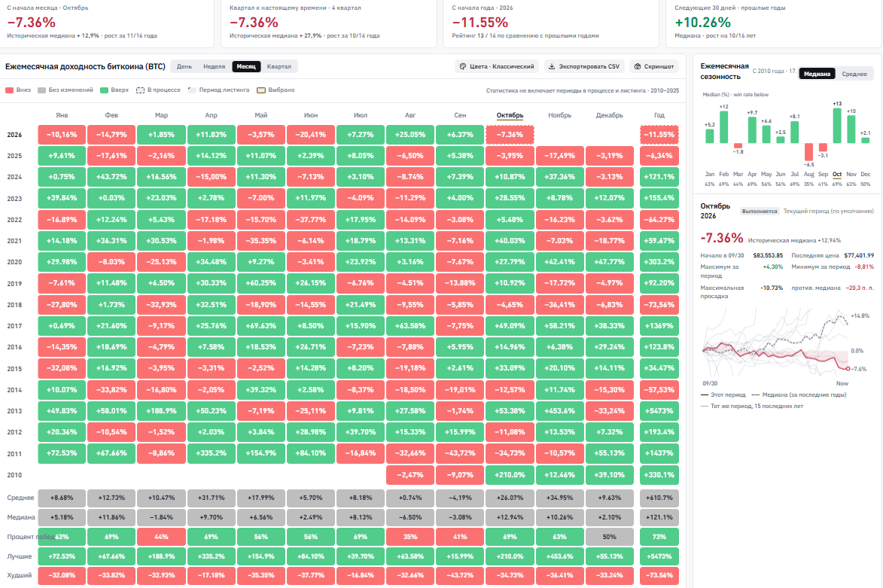Open the "Цвета · Классический" palette color scheme selector

497,66
